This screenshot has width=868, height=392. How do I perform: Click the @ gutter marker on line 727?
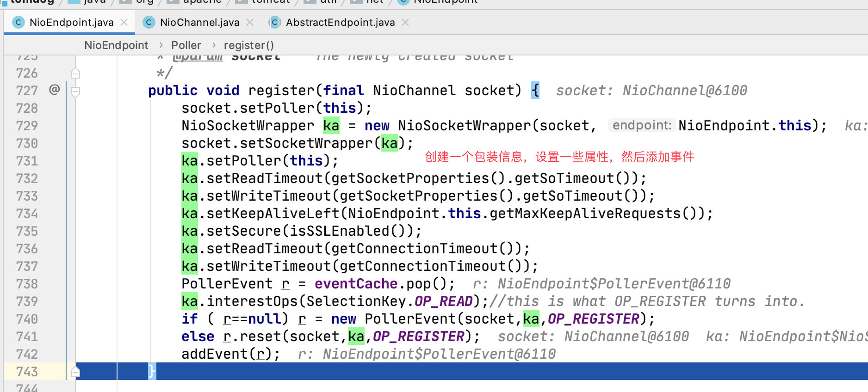54,89
